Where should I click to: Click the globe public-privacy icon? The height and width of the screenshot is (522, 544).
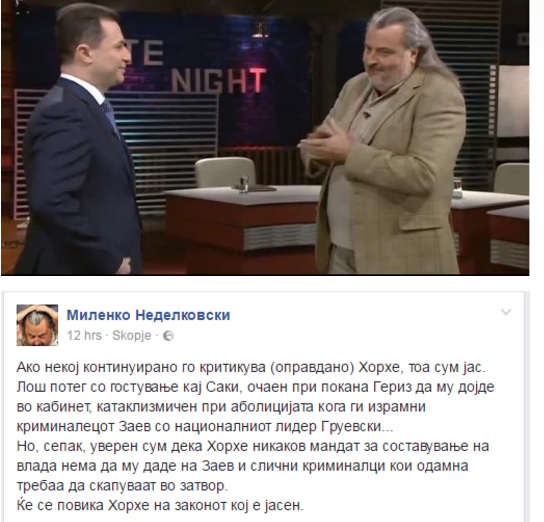pos(168,336)
